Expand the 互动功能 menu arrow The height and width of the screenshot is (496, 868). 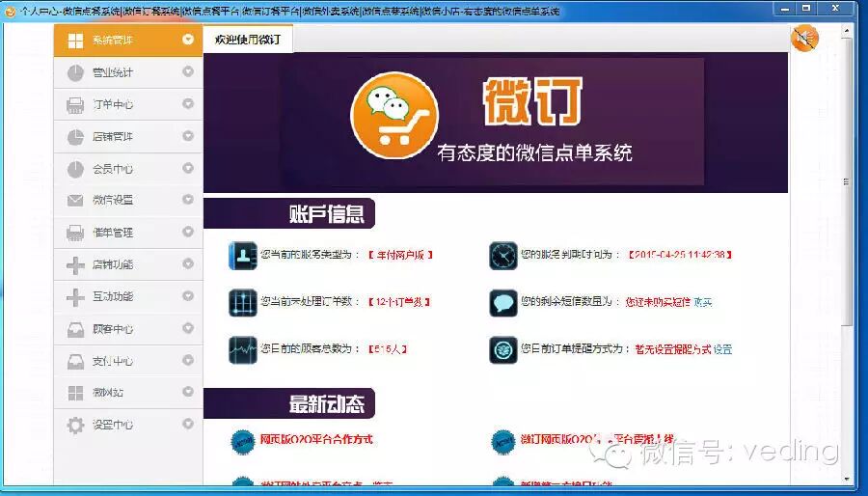188,295
